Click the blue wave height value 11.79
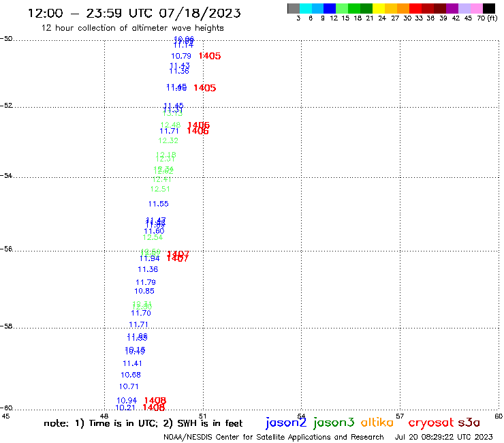Viewport: 504px width, 443px height. (146, 282)
